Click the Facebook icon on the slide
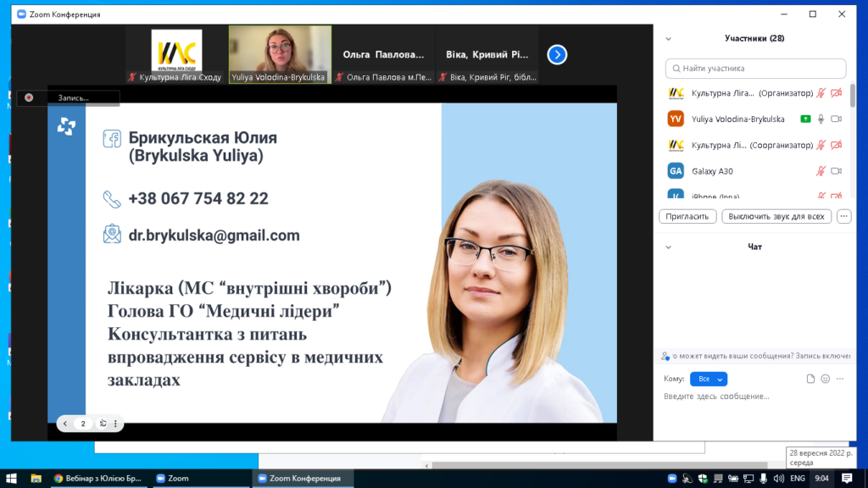The image size is (868, 488). (112, 138)
